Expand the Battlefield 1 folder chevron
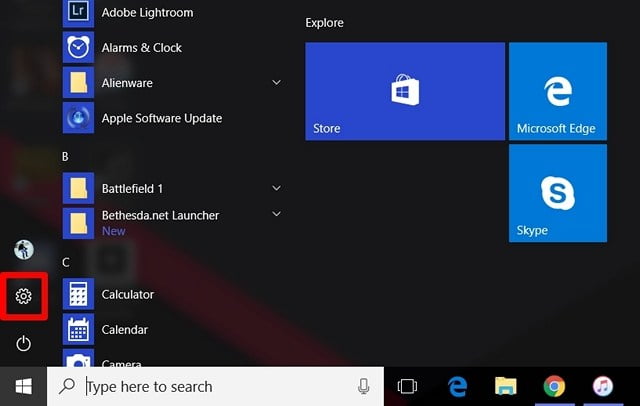 pyautogui.click(x=276, y=188)
